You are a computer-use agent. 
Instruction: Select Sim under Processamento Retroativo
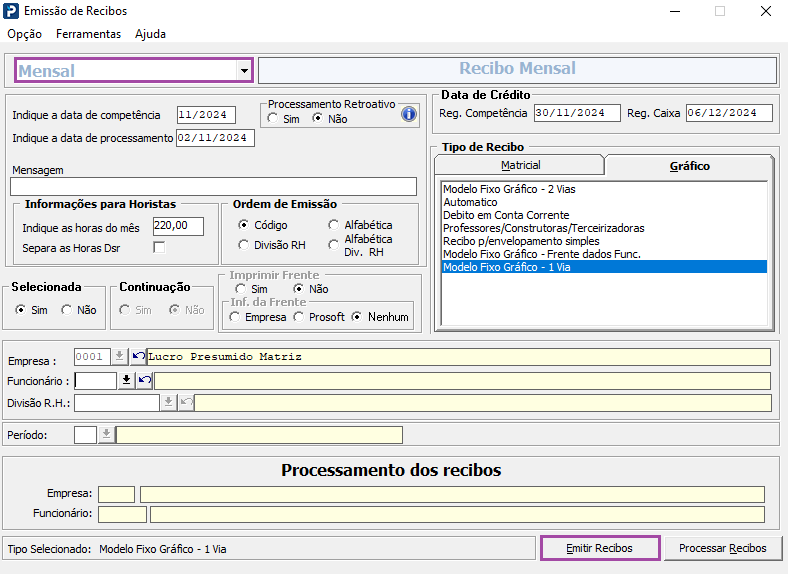pyautogui.click(x=274, y=119)
